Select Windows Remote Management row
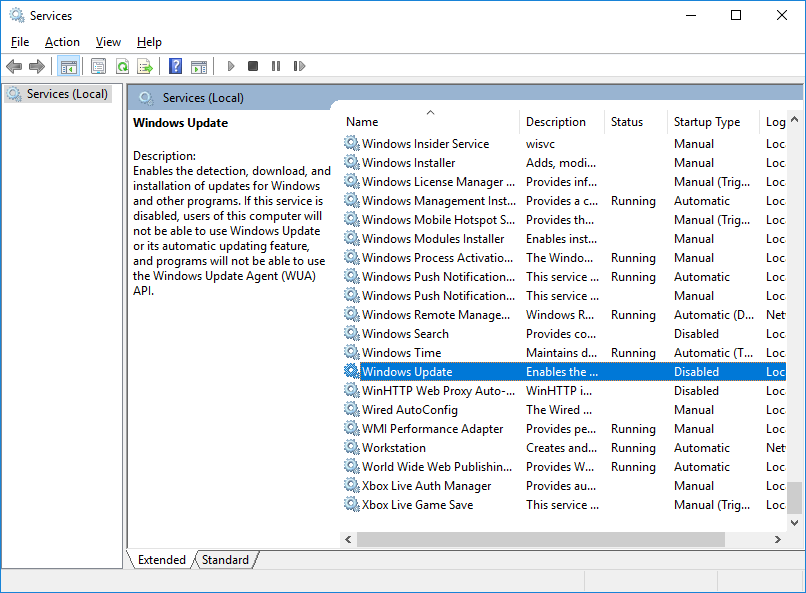 click(x=563, y=314)
